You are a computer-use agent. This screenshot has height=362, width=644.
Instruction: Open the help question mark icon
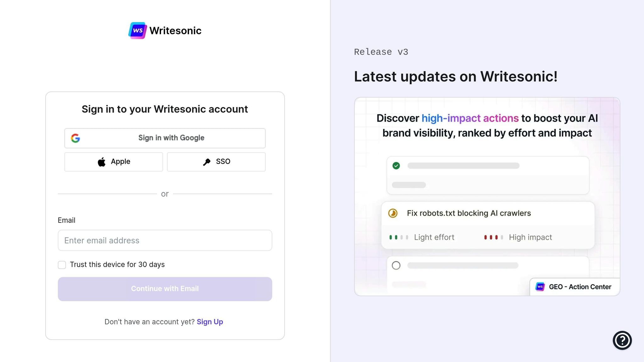tap(622, 340)
